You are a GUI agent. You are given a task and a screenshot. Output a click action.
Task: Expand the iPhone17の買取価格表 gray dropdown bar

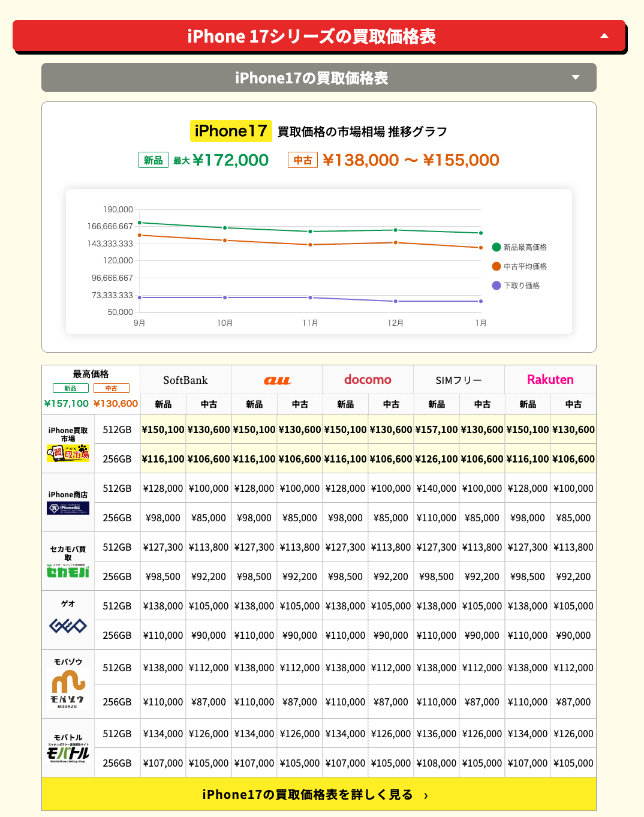click(319, 77)
